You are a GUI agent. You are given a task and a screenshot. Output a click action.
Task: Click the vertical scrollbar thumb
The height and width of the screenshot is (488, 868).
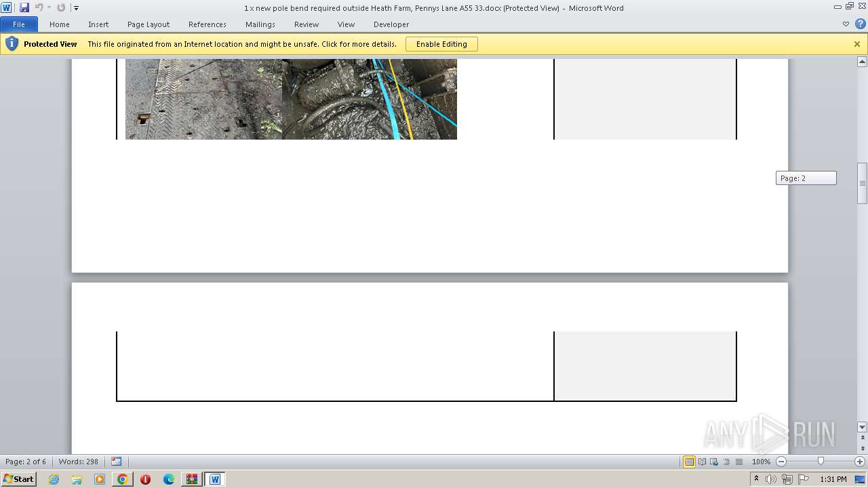pos(863,183)
